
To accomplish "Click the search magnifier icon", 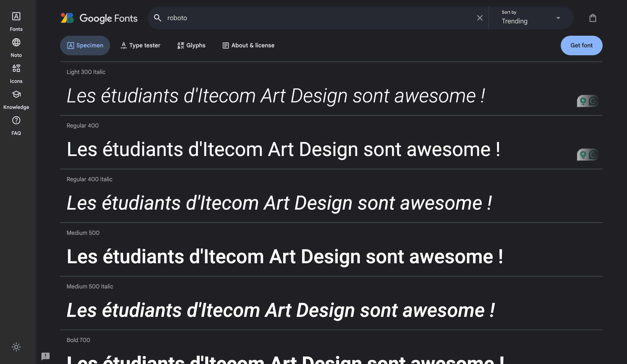I will pyautogui.click(x=157, y=18).
